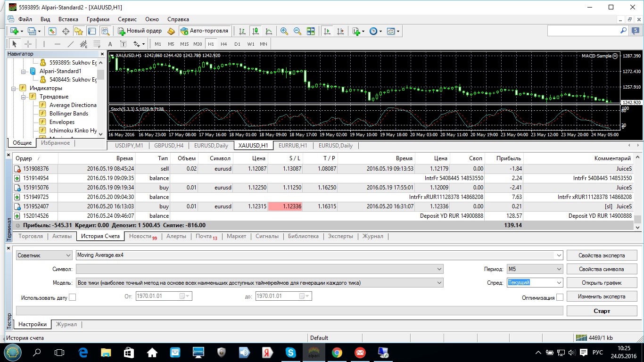Collapse the Трендовые tree node
644x362 pixels.
(x=23, y=97)
